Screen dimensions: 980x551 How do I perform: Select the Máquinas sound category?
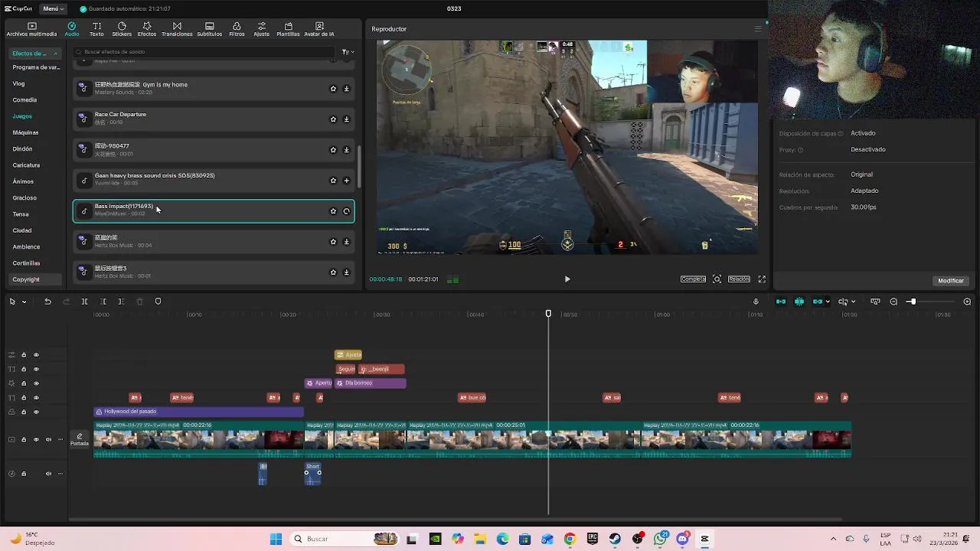(x=25, y=132)
